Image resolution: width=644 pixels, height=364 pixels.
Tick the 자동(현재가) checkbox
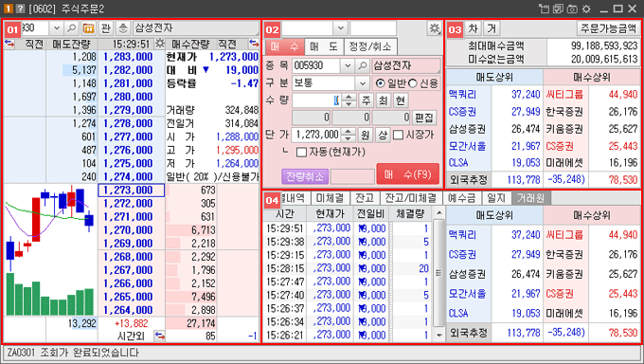tap(301, 153)
